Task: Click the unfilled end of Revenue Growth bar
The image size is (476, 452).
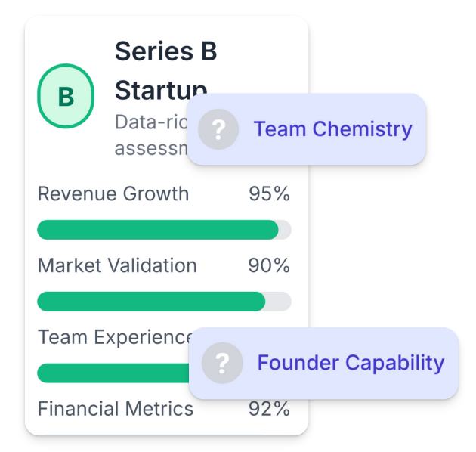Action: tap(285, 230)
